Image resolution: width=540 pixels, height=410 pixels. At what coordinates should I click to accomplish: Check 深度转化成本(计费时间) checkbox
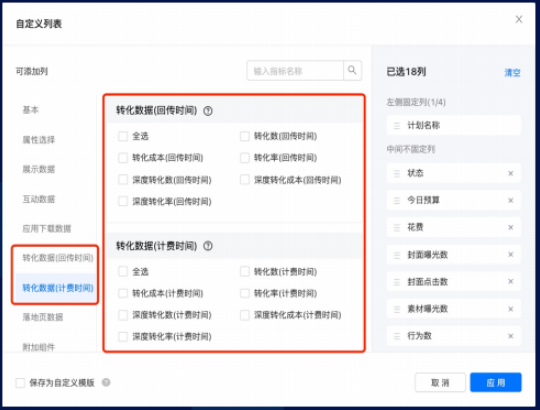pos(245,315)
